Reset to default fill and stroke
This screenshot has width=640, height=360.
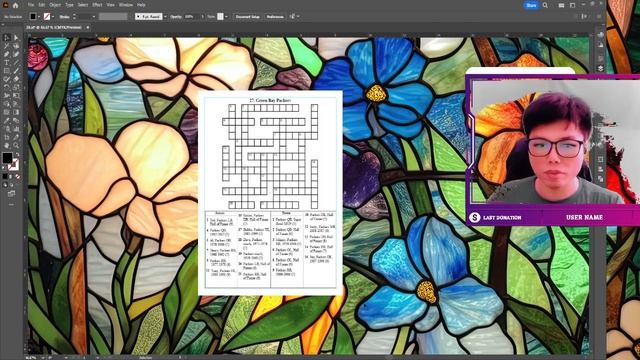pyautogui.click(x=4, y=167)
